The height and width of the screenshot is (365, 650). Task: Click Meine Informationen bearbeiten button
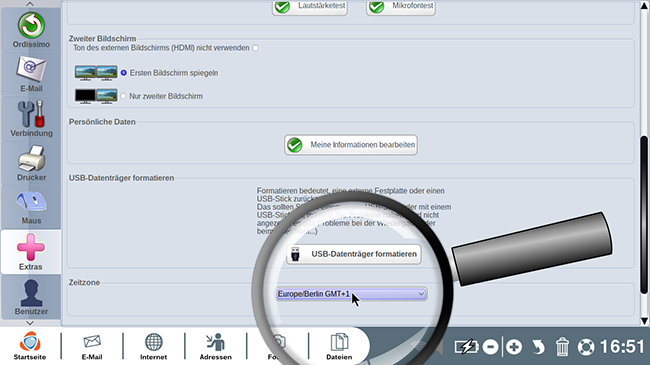(x=351, y=145)
